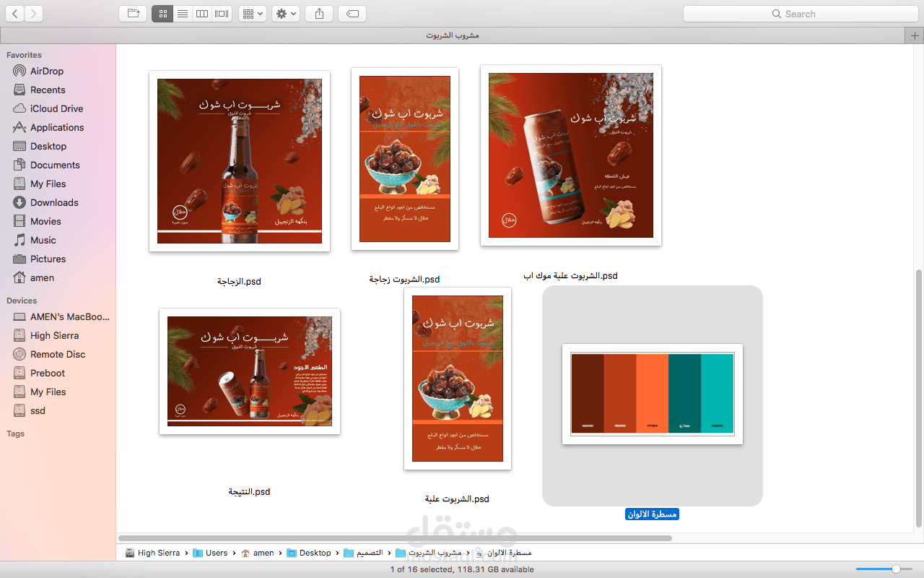The image size is (924, 578).
Task: Create a new folder from the toolbar
Action: coord(133,14)
